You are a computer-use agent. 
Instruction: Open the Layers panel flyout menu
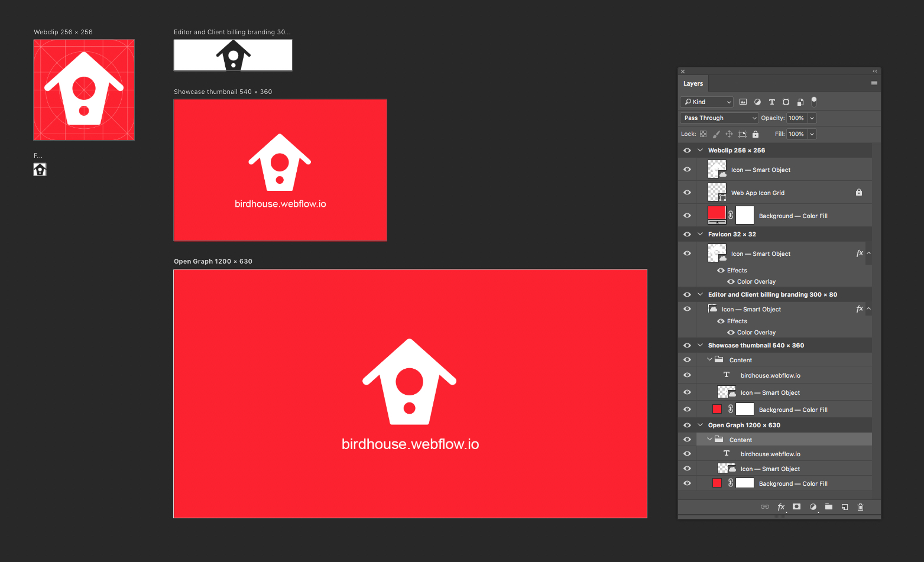pos(874,83)
